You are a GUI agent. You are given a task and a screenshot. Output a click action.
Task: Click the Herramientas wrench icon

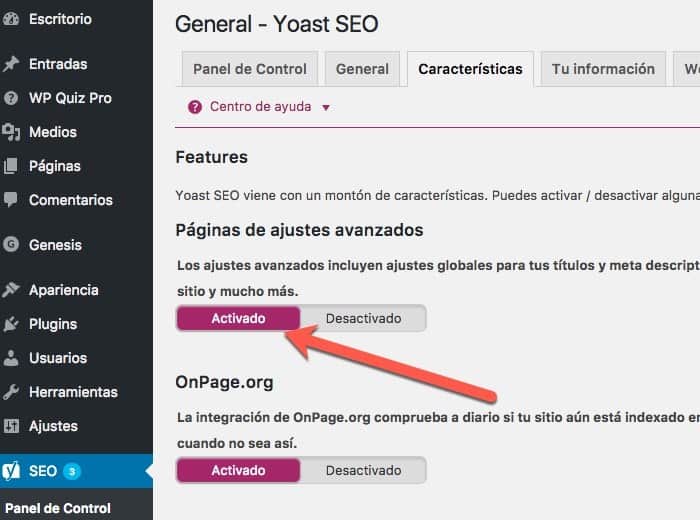(x=11, y=392)
